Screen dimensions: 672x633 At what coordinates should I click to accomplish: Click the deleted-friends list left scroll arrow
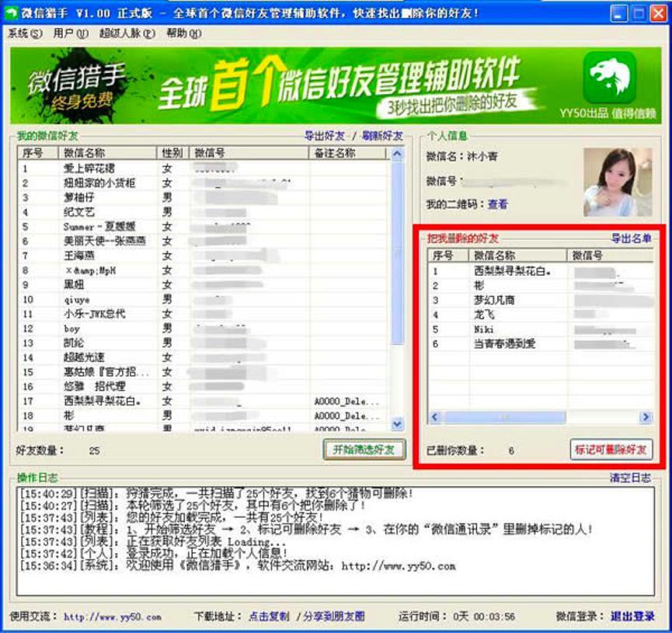435,417
